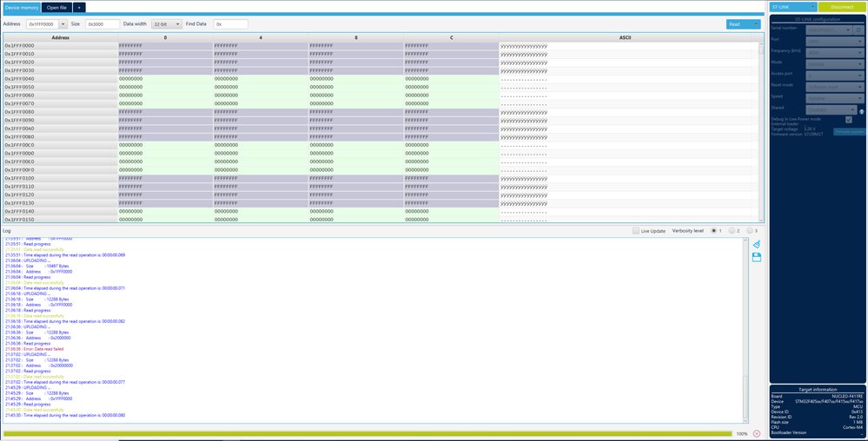
Task: Click the Address input field
Action: point(43,24)
